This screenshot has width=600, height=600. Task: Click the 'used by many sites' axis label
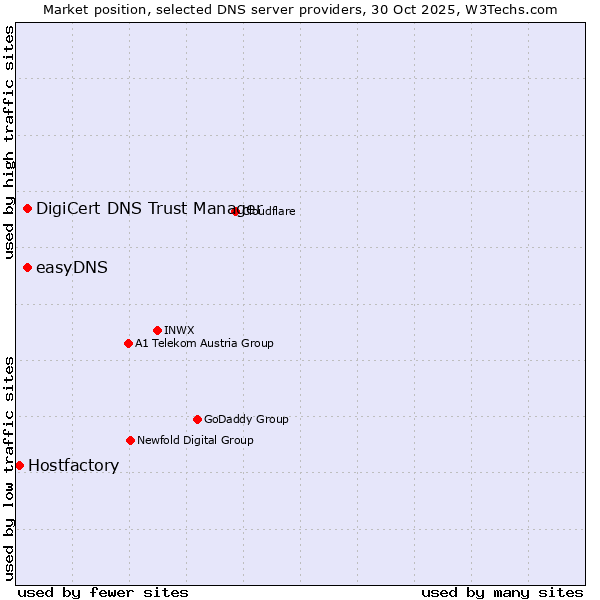pyautogui.click(x=501, y=592)
